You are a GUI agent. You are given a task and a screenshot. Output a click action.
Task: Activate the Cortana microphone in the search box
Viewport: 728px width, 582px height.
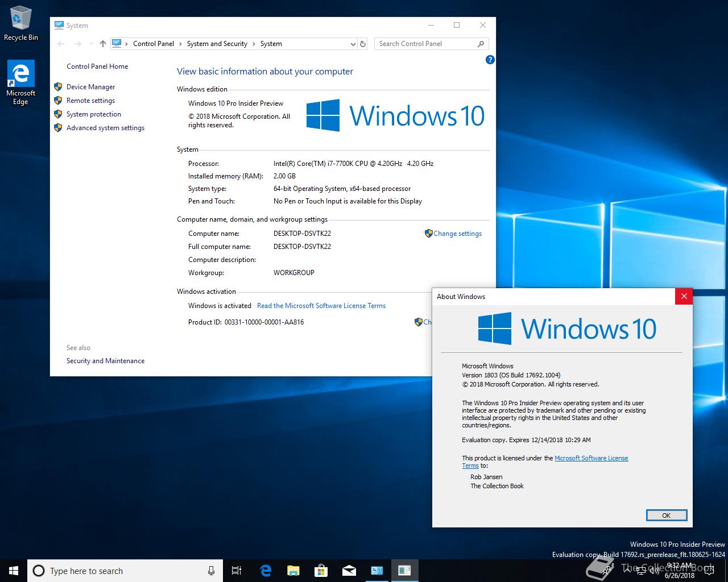pos(211,571)
